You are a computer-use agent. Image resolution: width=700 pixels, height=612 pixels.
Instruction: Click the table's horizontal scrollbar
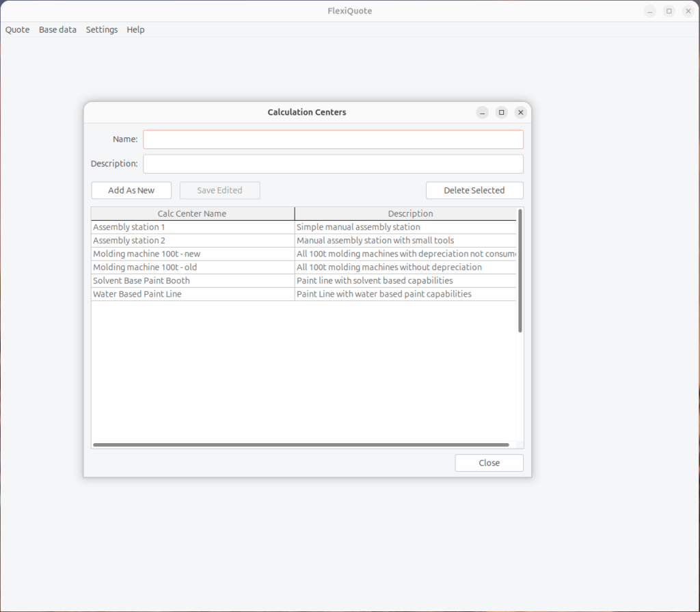(301, 445)
